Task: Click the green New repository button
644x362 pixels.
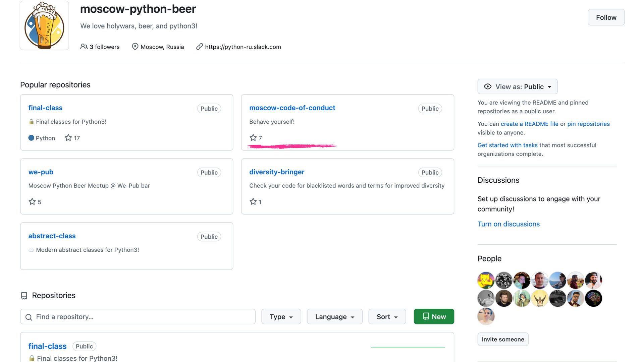Action: coord(434,317)
